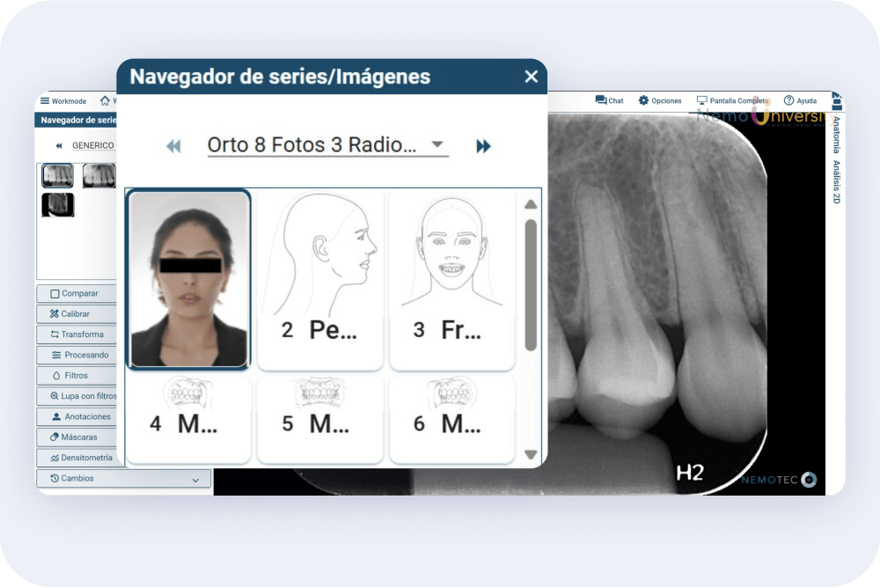
Task: Open Opciones settings gear
Action: (660, 100)
